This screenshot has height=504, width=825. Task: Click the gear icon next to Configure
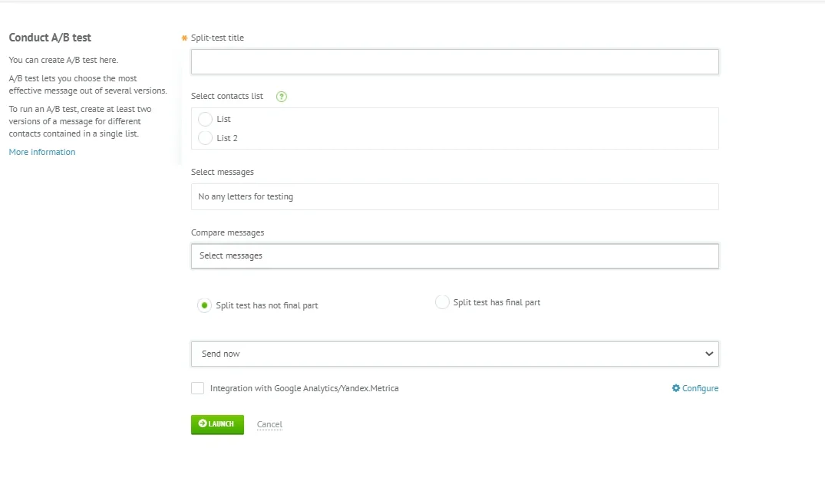point(676,387)
